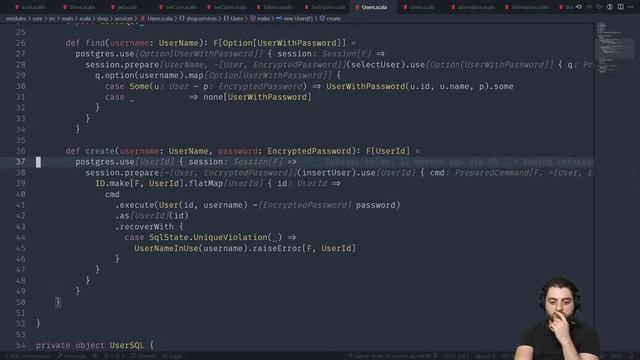Switch to the Users.scala editor tab

[x=373, y=7]
